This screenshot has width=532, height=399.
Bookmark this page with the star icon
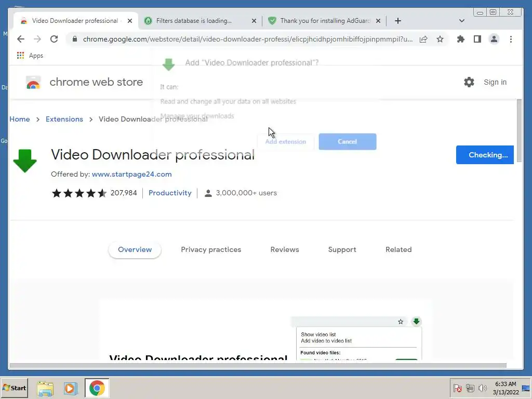pyautogui.click(x=440, y=39)
